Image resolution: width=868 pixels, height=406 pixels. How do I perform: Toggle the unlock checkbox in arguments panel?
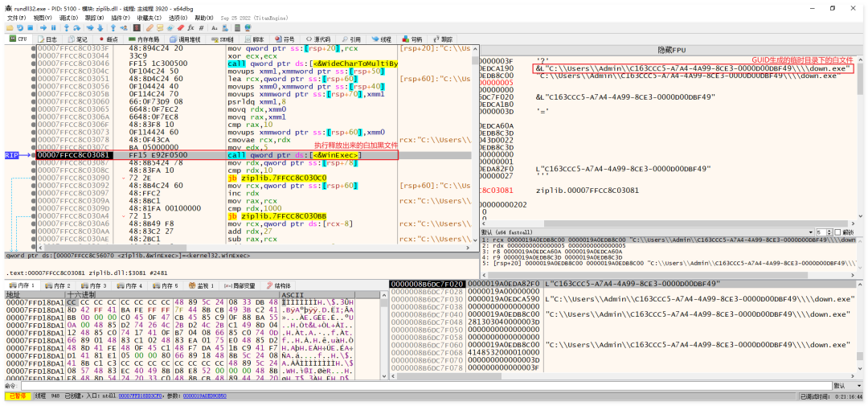click(837, 232)
